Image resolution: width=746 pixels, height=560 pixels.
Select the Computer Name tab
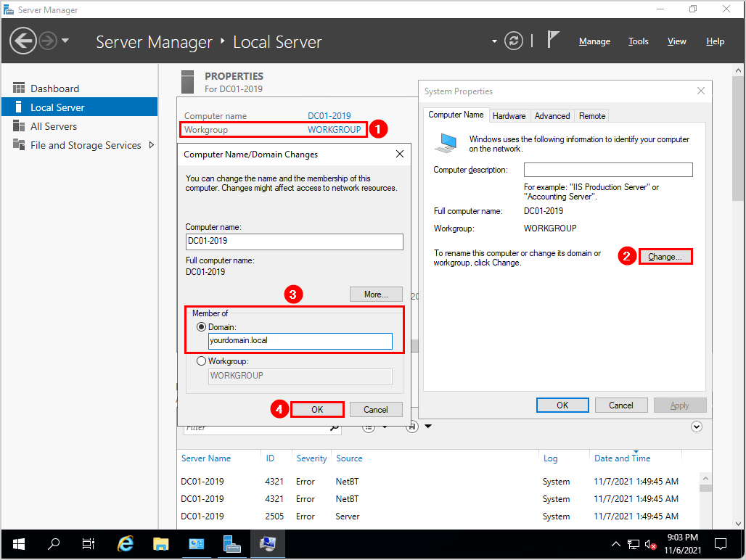pos(456,115)
